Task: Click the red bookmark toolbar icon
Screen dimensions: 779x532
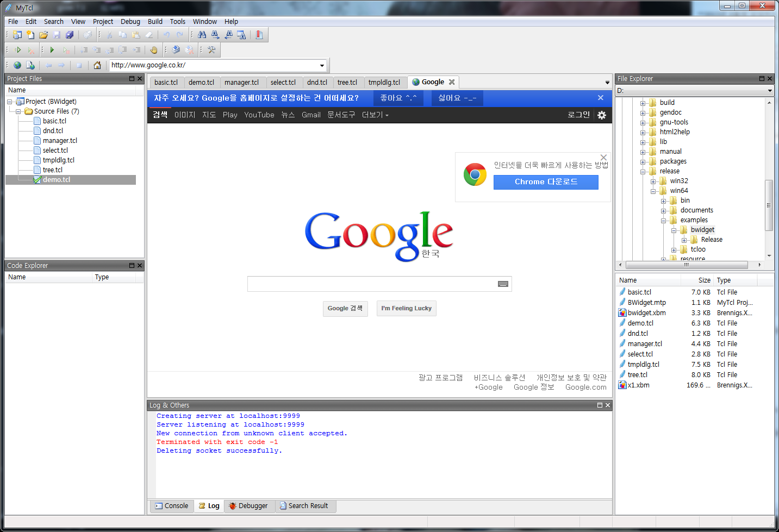Action: (x=259, y=35)
